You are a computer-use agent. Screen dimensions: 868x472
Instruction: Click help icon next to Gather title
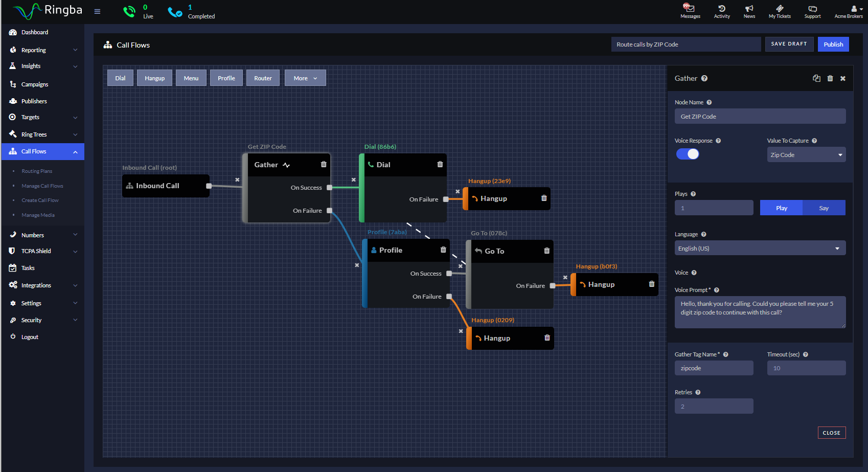704,78
